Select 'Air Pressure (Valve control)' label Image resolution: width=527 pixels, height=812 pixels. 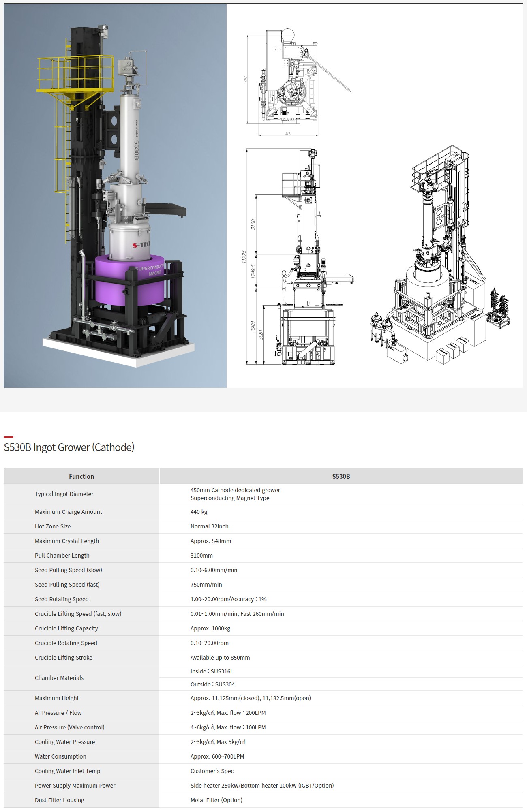pyautogui.click(x=70, y=727)
